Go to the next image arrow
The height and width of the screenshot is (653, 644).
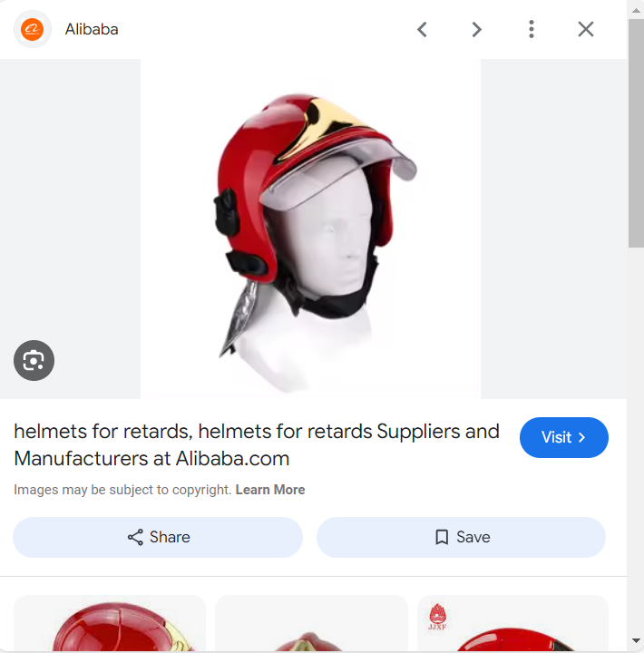[x=476, y=29]
